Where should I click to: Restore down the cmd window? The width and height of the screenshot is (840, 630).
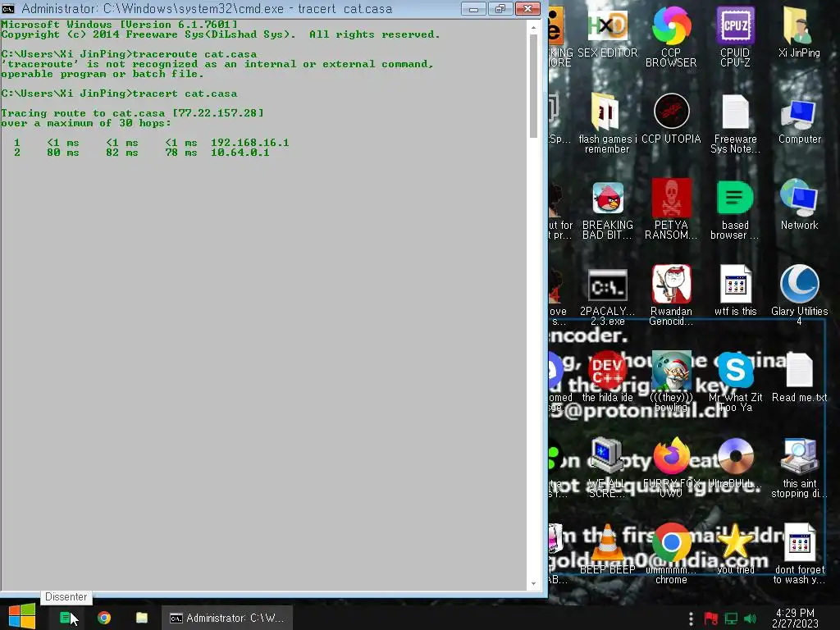point(500,8)
